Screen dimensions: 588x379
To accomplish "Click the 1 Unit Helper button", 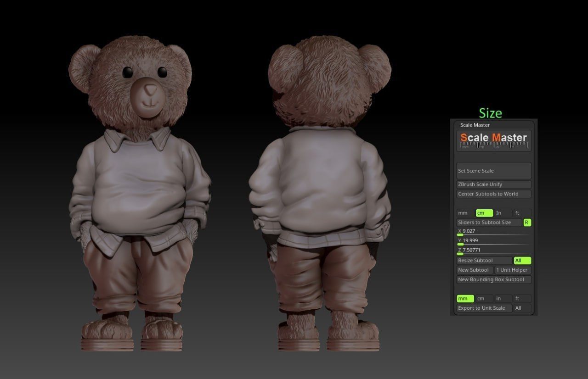I will point(513,270).
